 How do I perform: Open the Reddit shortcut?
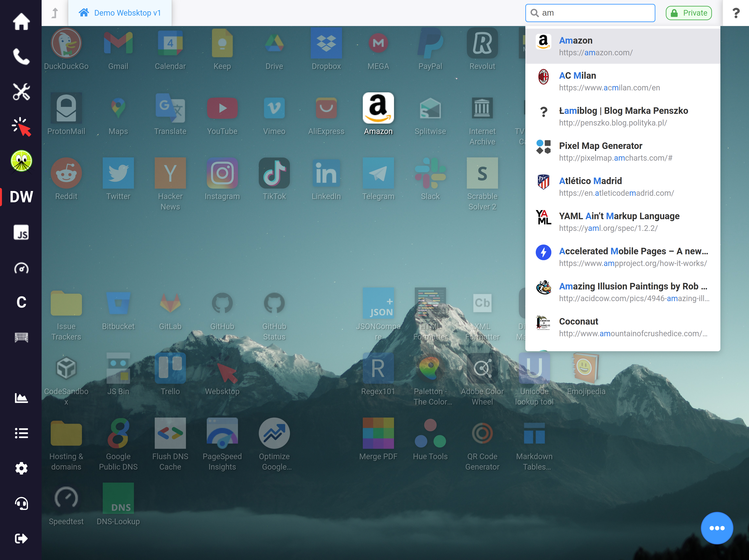66,179
